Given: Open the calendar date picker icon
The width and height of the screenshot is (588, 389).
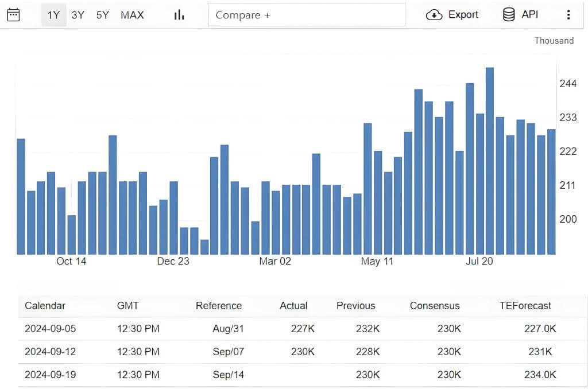Looking at the screenshot, I should tap(13, 15).
